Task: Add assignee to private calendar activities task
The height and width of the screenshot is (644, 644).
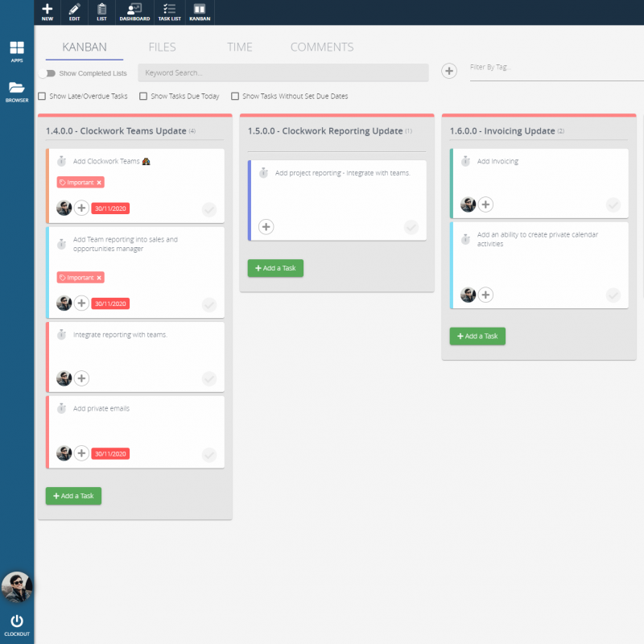Action: (x=485, y=295)
